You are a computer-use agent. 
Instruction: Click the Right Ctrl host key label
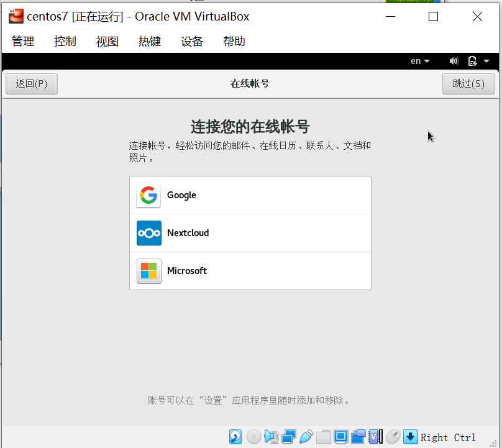click(x=448, y=437)
